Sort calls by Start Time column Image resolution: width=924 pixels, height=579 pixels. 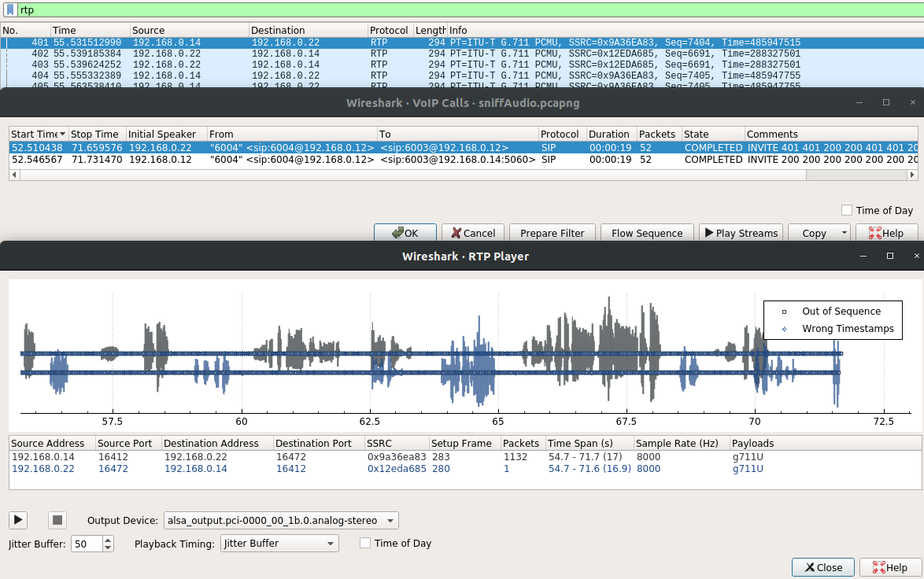coord(36,134)
